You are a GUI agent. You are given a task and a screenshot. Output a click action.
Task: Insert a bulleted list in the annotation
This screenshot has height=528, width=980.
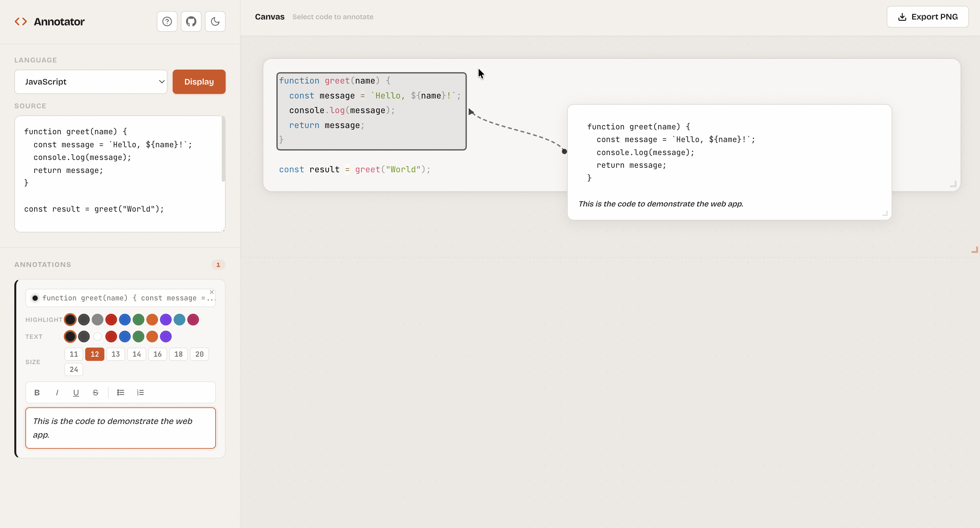coord(121,392)
